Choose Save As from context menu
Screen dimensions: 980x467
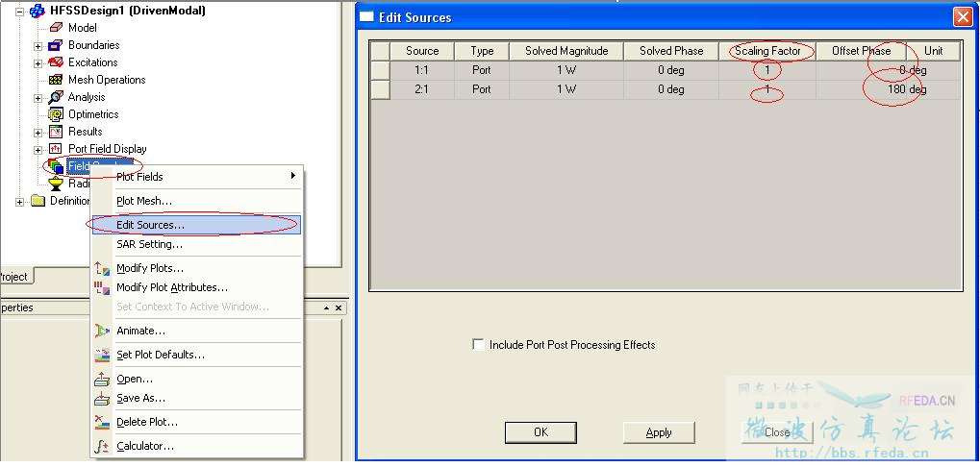click(x=196, y=399)
